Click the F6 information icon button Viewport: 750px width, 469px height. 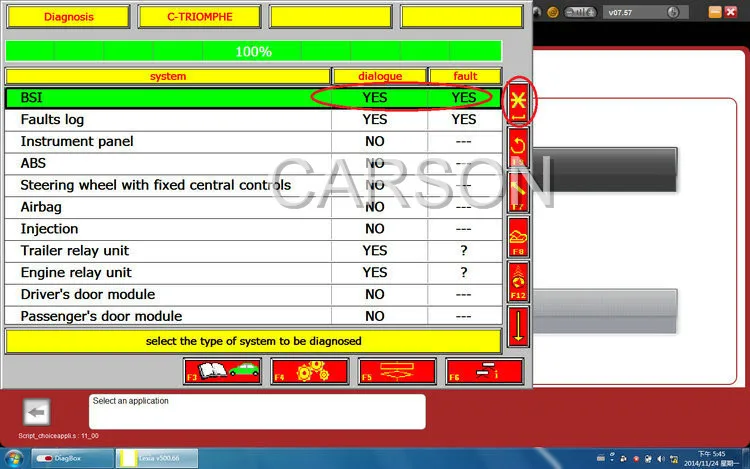pos(485,371)
